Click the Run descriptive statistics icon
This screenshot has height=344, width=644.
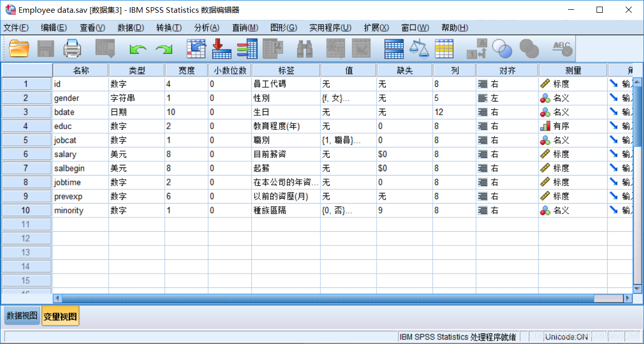pyautogui.click(x=273, y=48)
